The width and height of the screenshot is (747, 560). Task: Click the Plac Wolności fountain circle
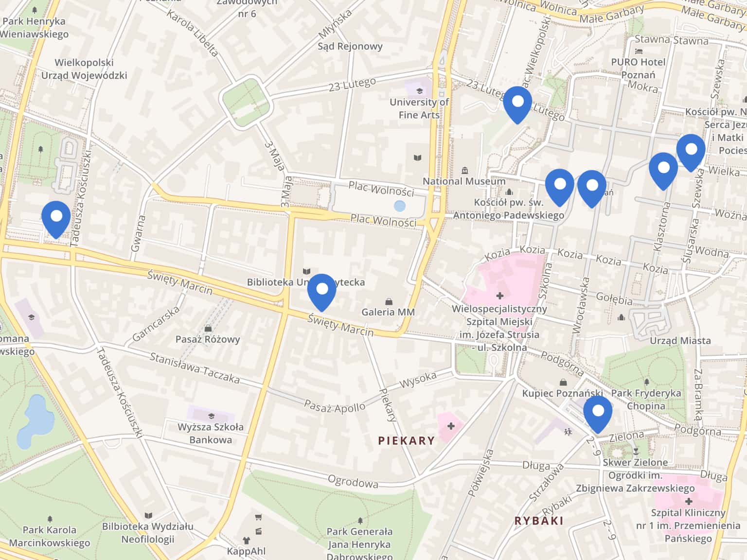[400, 206]
